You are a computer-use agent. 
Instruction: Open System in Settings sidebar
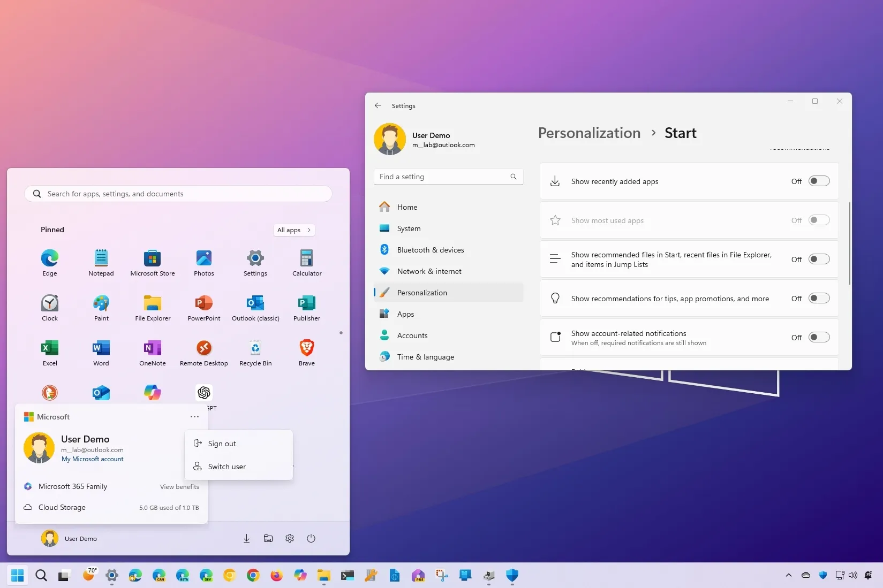coord(448,228)
